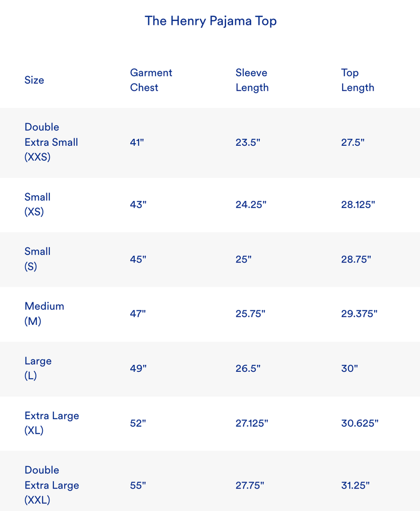Select the Double Extra Small (XXS) row label
The image size is (420, 511).
tap(51, 142)
